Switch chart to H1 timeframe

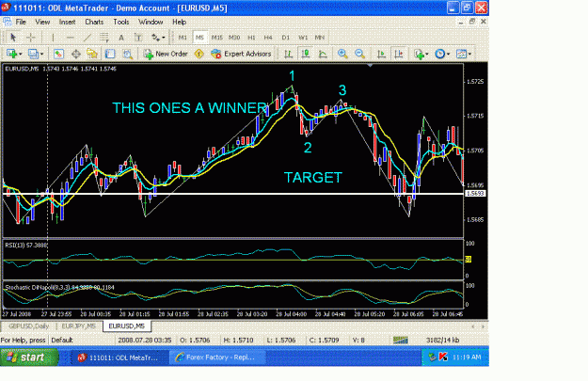(x=251, y=38)
